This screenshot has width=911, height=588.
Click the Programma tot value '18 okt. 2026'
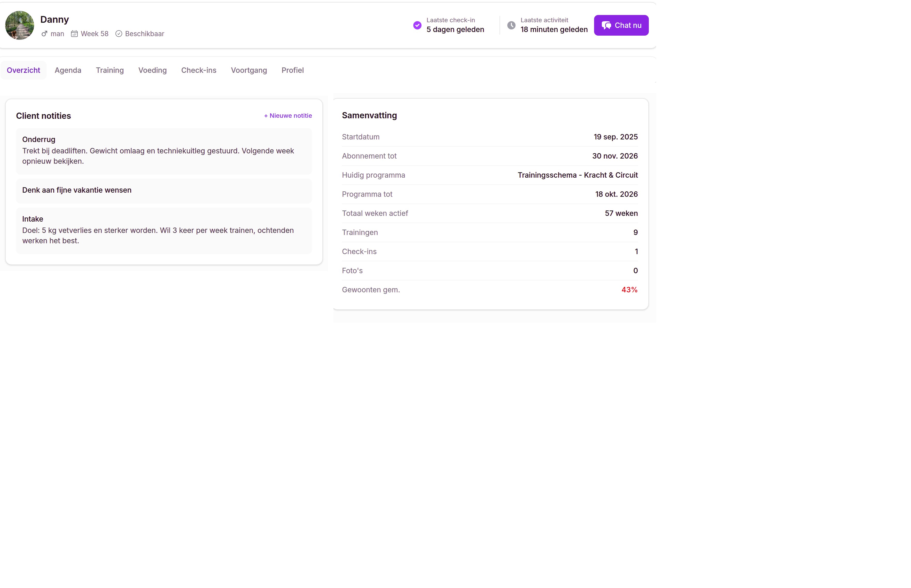point(616,194)
